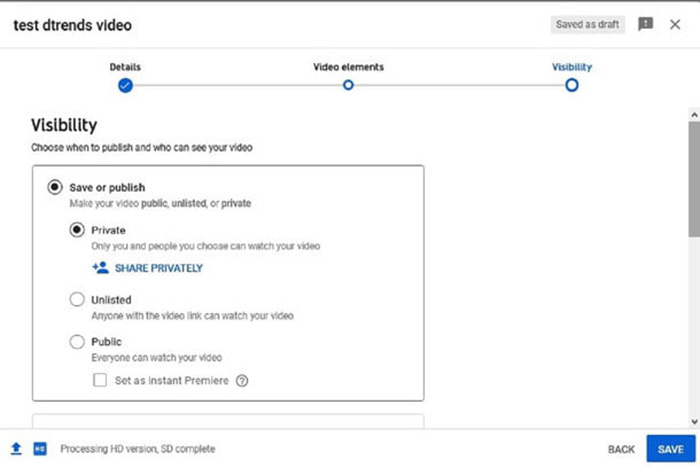Select the Save or publish option
700x467 pixels.
pos(54,187)
